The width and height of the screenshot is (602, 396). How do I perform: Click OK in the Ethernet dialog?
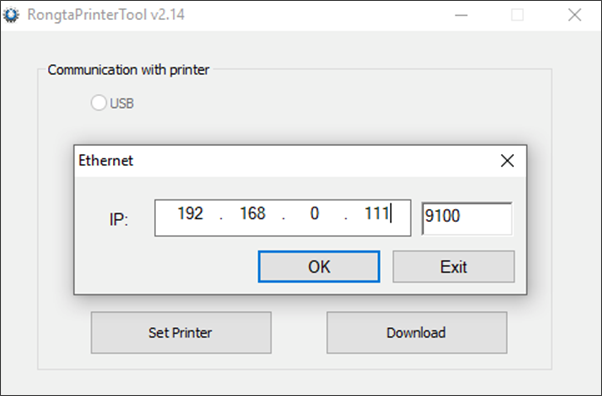point(319,267)
